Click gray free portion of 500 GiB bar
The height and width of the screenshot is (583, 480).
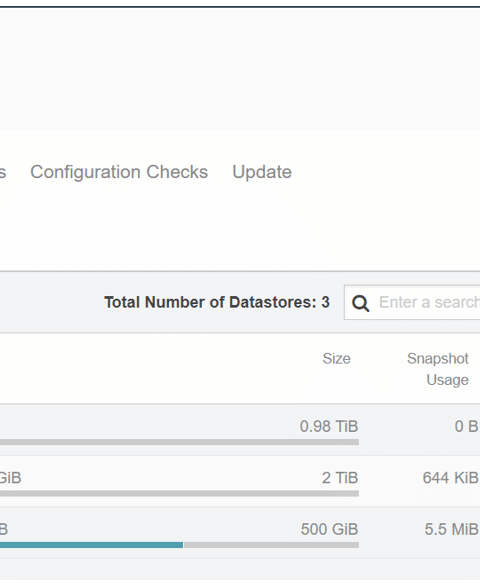click(271, 545)
